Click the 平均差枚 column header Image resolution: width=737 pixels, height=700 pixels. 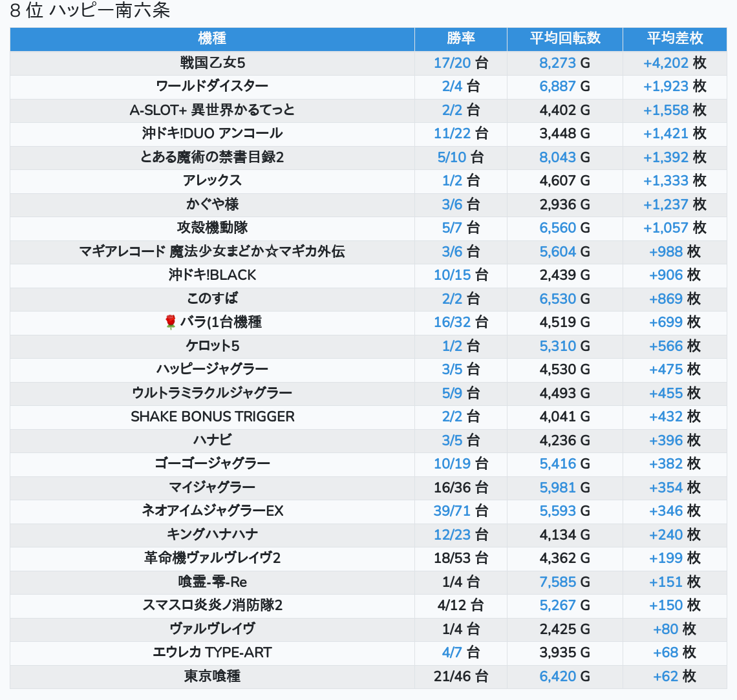[x=674, y=38]
